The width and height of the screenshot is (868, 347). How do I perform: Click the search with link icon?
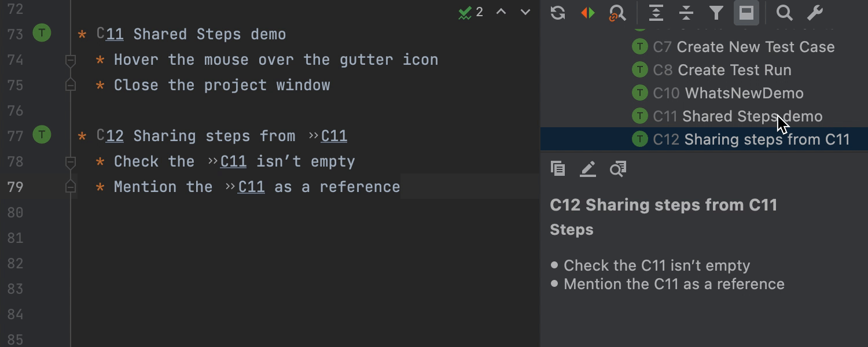tap(617, 13)
